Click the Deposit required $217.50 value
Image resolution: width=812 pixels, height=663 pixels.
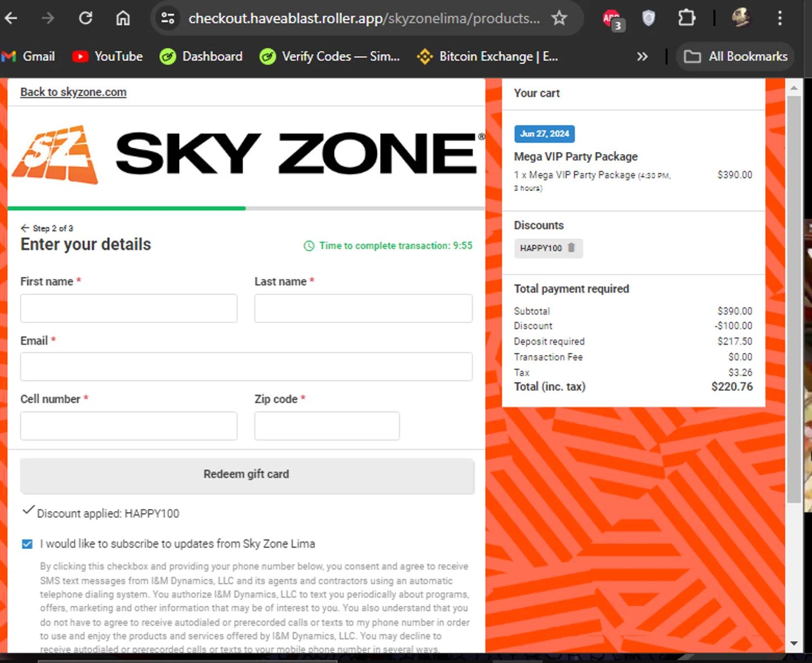(x=735, y=342)
